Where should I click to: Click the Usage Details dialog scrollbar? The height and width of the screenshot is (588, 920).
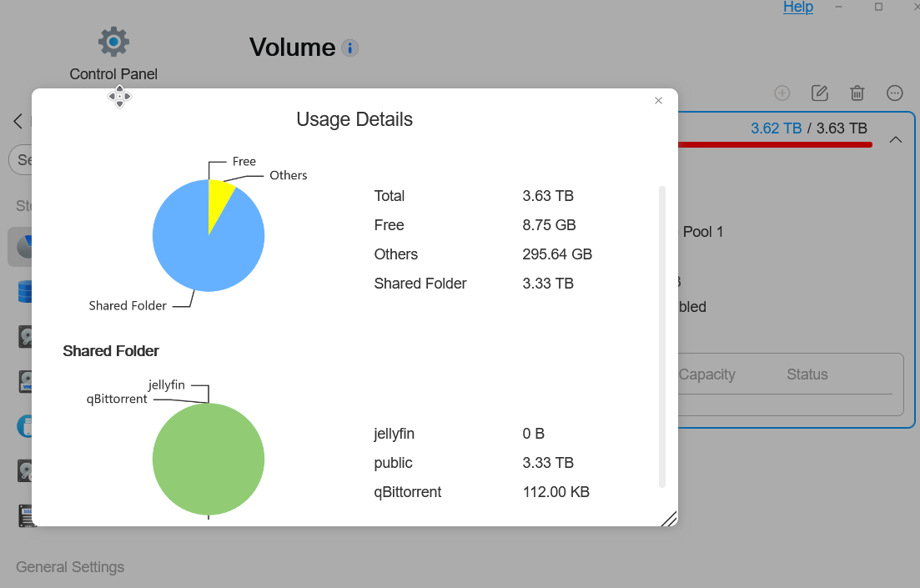click(x=661, y=336)
